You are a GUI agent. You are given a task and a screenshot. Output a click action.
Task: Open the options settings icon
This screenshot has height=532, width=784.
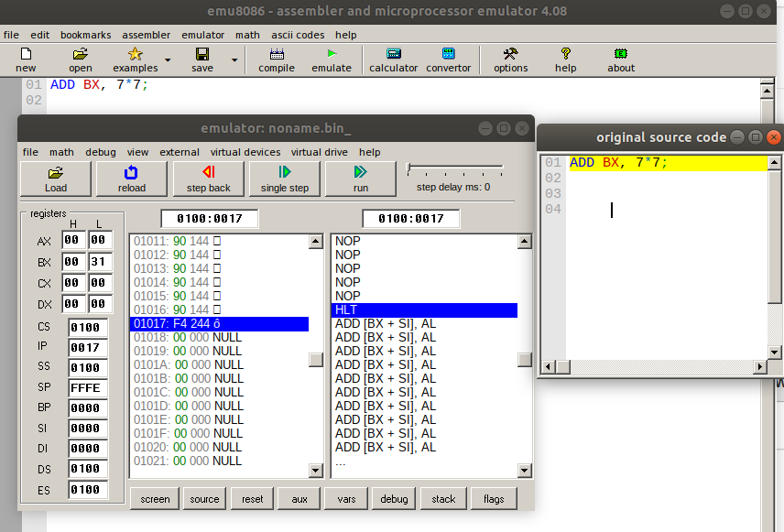(x=510, y=60)
